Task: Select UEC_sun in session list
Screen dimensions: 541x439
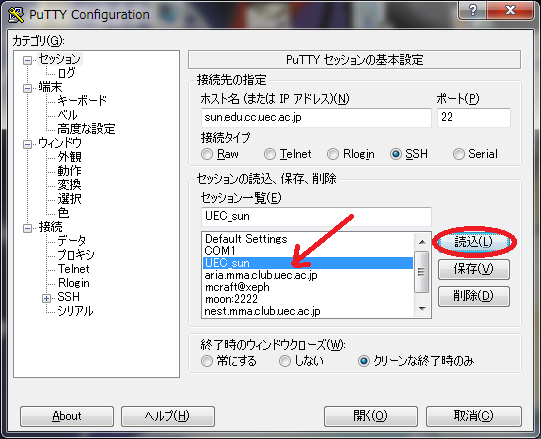Action: (308, 263)
